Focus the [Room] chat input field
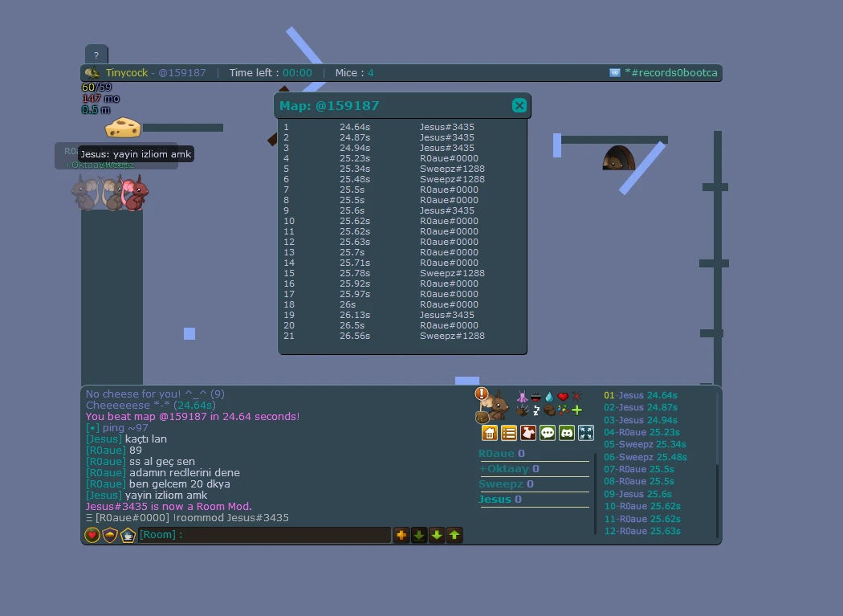 click(264, 535)
